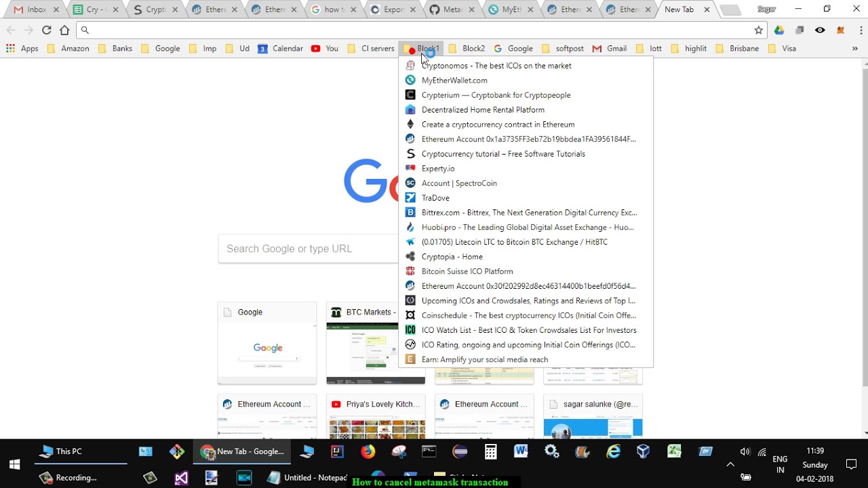This screenshot has height=488, width=868.
Task: Open Microsoft Word from the taskbar
Action: tap(521, 451)
